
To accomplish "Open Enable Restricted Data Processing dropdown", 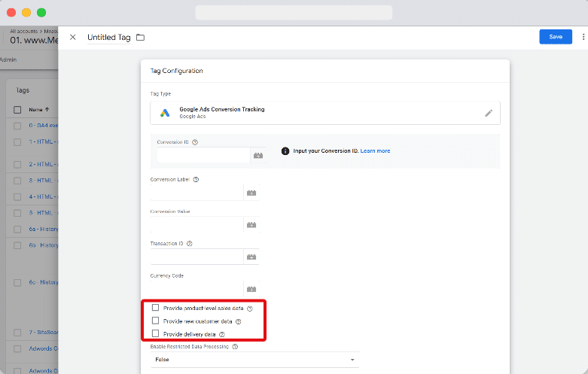I will coord(254,360).
